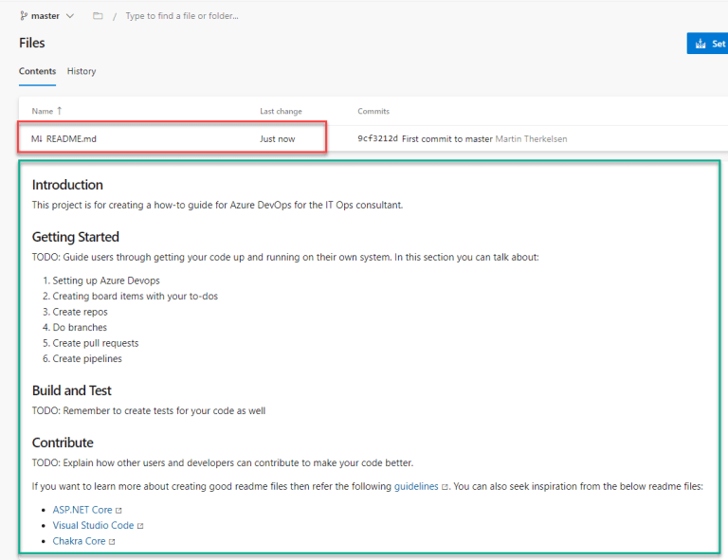
Task: Click the 'Creating board items with your to-dos' item
Action: point(136,296)
